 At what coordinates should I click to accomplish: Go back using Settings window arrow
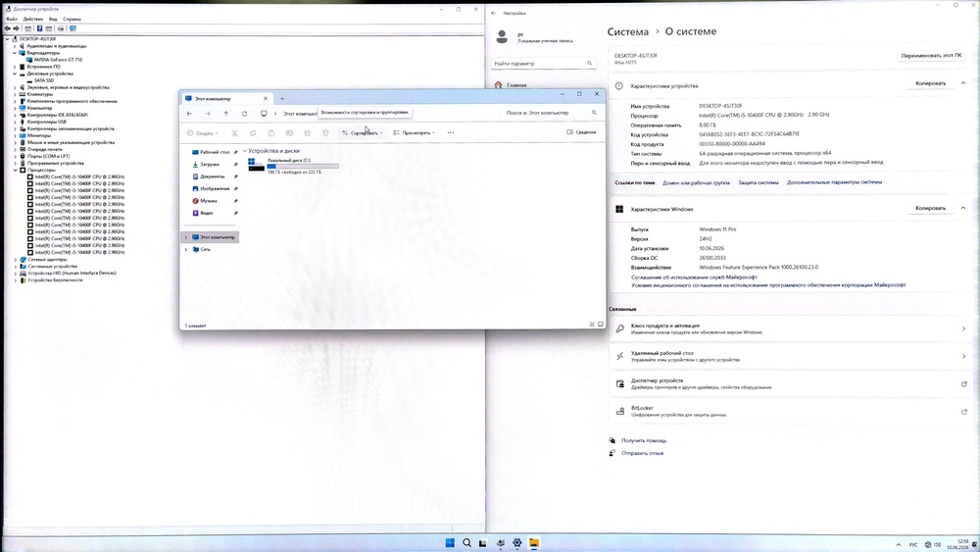point(493,13)
